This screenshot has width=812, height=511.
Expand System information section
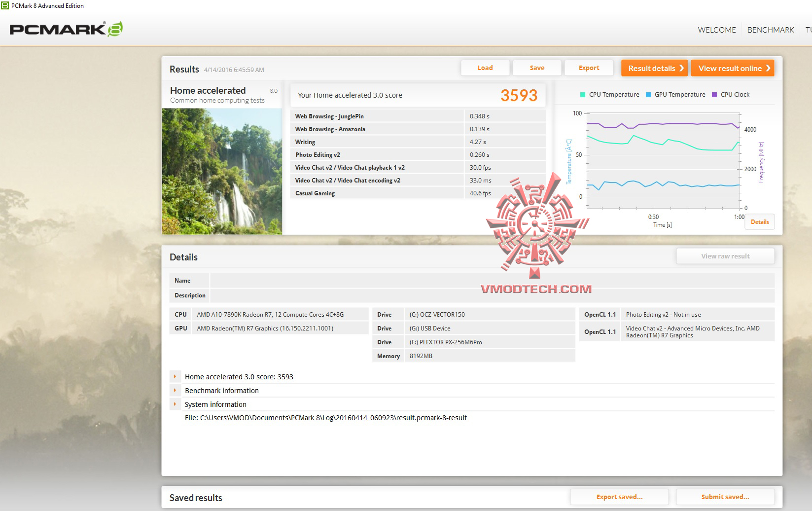[x=175, y=404]
